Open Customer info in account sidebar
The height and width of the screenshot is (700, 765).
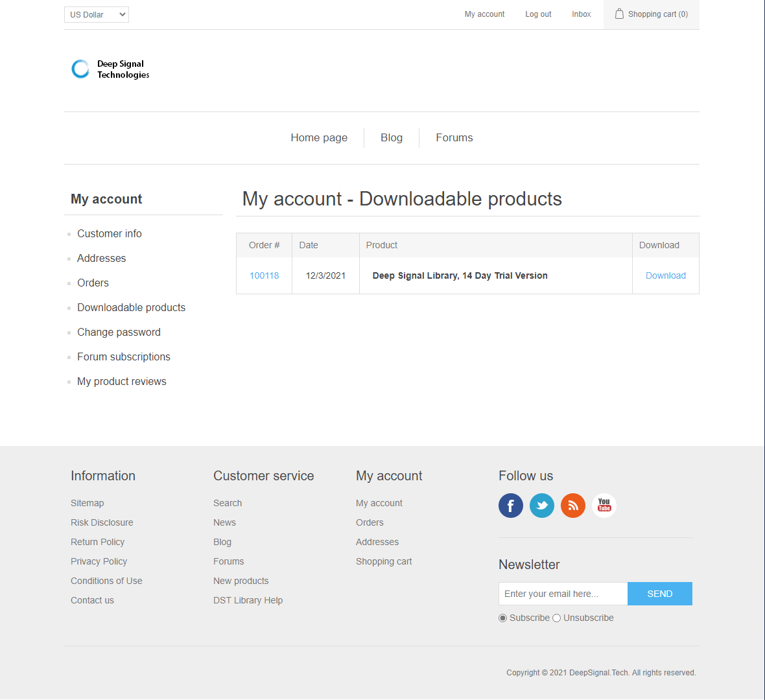coord(110,234)
